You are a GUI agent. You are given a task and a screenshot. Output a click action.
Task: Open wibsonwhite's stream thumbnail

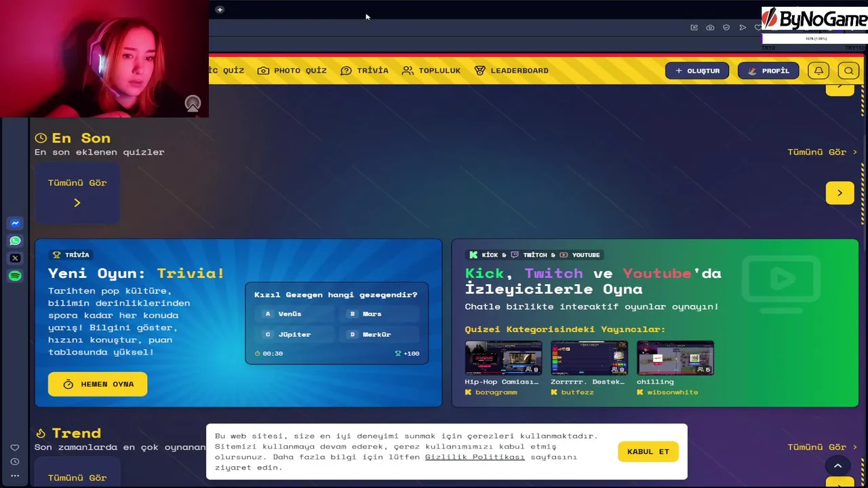675,358
